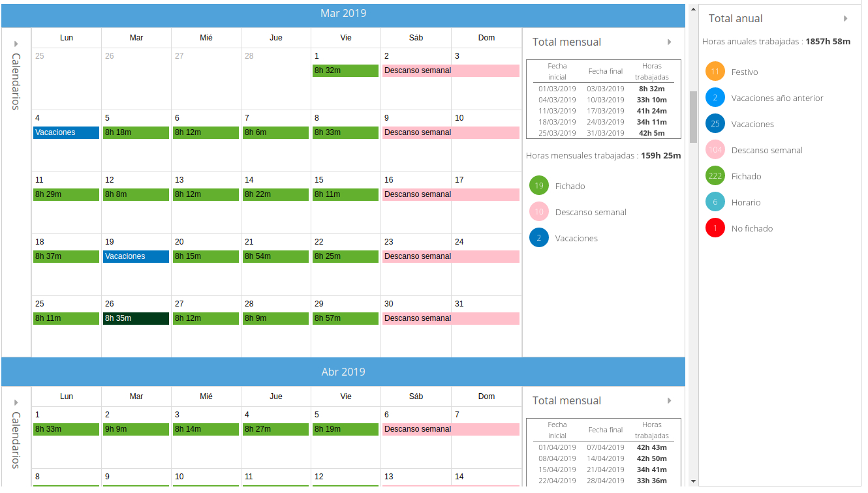Screen dimensions: 868x493
Task: Click Horas anuales trabajadas 1857h 58m
Action: 777,42
